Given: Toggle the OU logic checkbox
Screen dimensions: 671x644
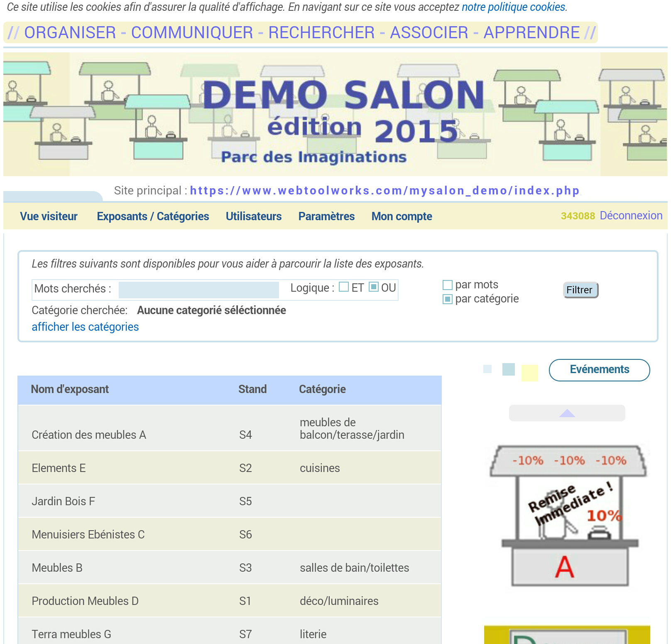Looking at the screenshot, I should tap(374, 287).
